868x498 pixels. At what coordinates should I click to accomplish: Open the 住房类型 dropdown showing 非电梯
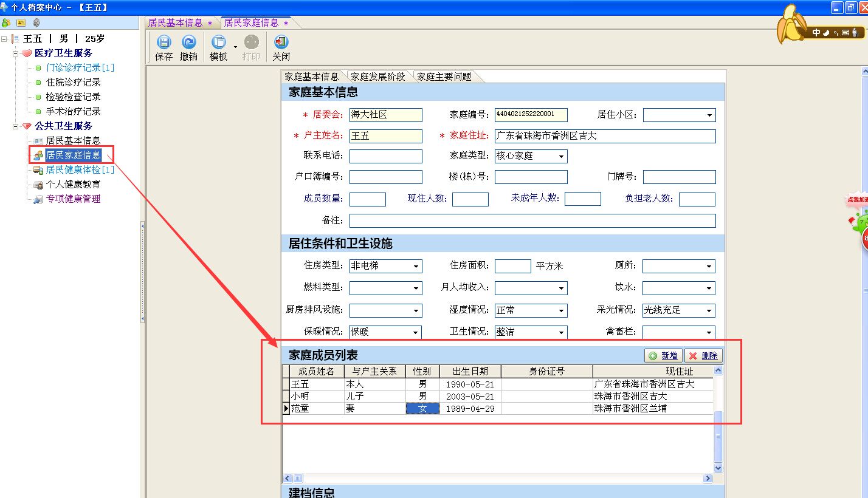click(x=416, y=267)
